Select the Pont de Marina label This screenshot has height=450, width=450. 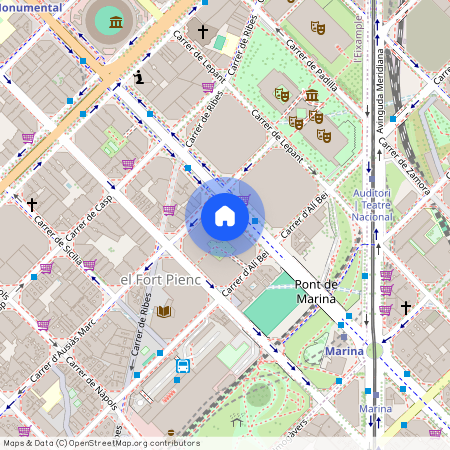click(x=316, y=292)
